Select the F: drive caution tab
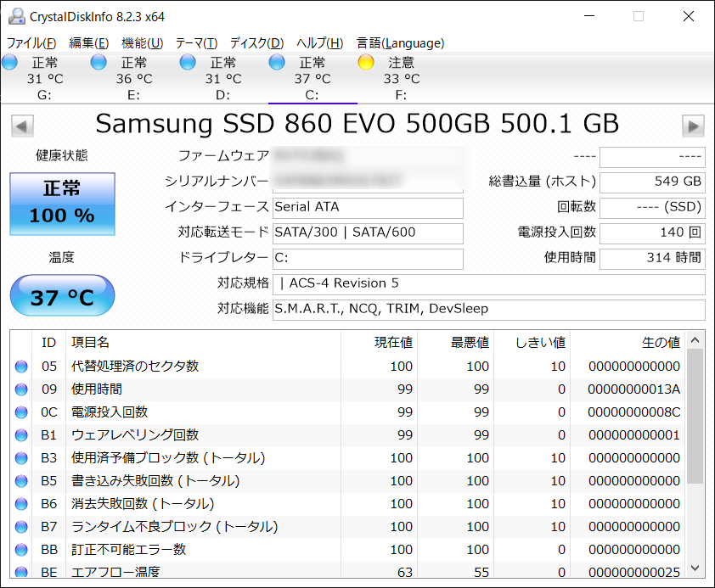Image resolution: width=715 pixels, height=588 pixels. click(x=402, y=78)
